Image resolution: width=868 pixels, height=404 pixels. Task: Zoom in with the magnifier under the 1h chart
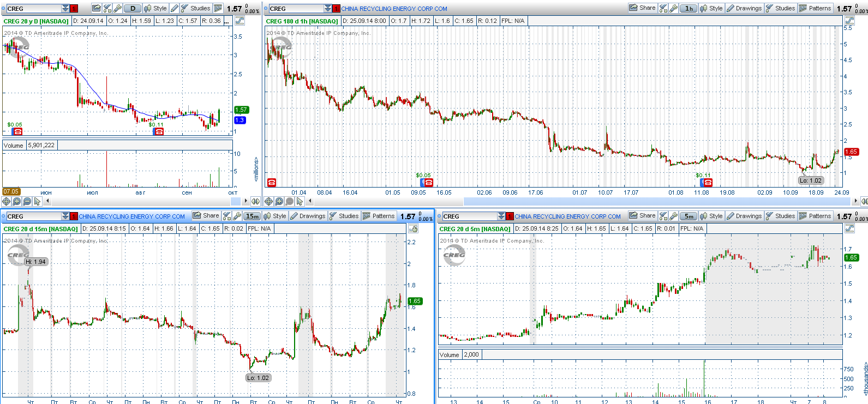279,201
